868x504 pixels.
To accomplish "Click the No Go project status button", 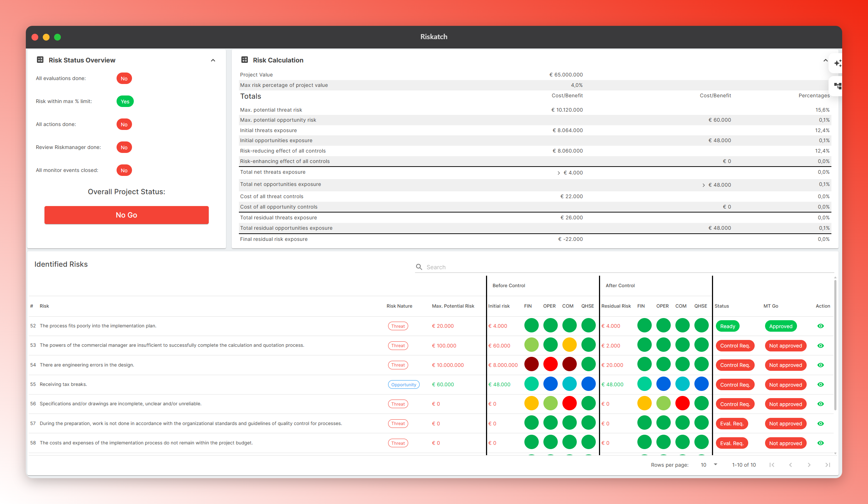I will coord(127,215).
